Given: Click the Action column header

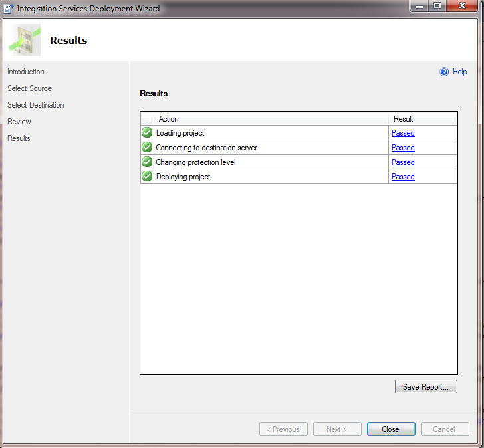Looking at the screenshot, I should 271,119.
